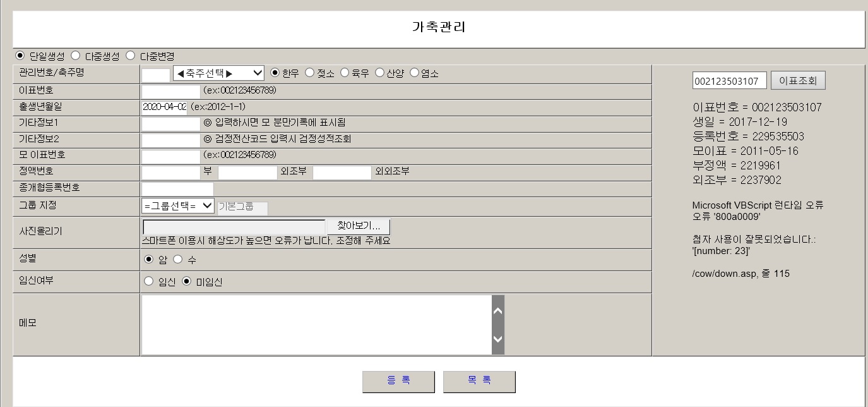Click the 등록 submit button
The height and width of the screenshot is (407, 868).
pyautogui.click(x=398, y=381)
